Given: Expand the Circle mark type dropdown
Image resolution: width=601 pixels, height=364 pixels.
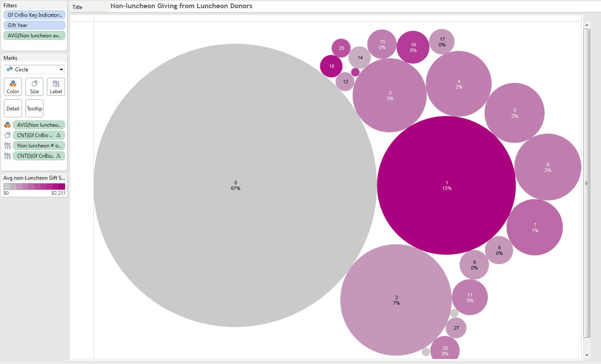Looking at the screenshot, I should [x=34, y=70].
